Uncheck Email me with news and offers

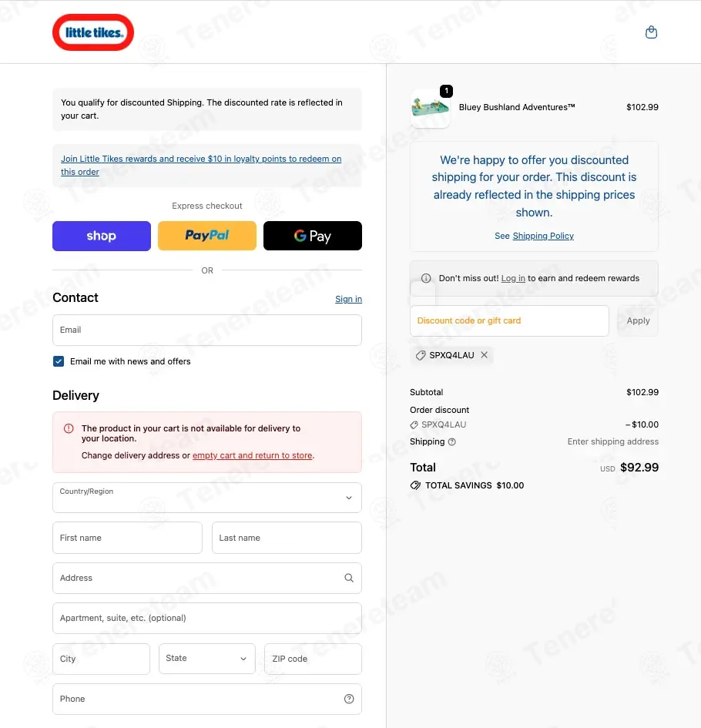click(59, 361)
